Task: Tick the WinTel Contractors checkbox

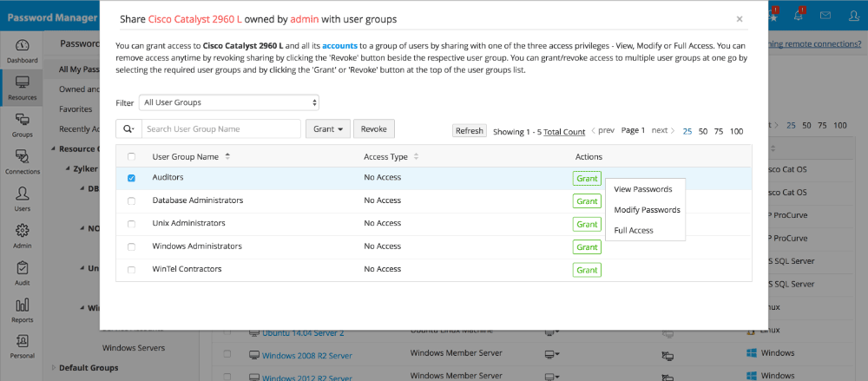Action: coord(132,270)
